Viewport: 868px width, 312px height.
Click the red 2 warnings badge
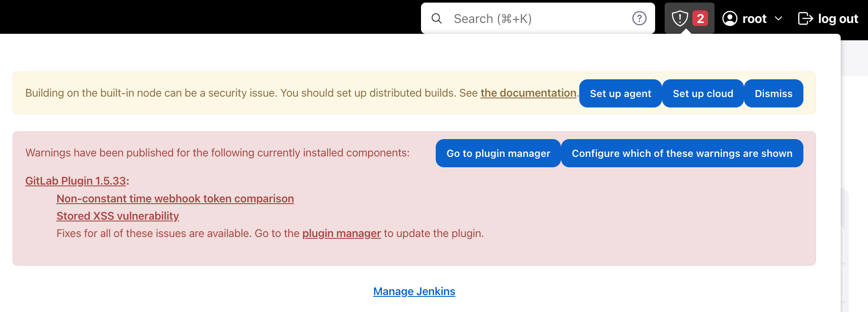point(700,18)
